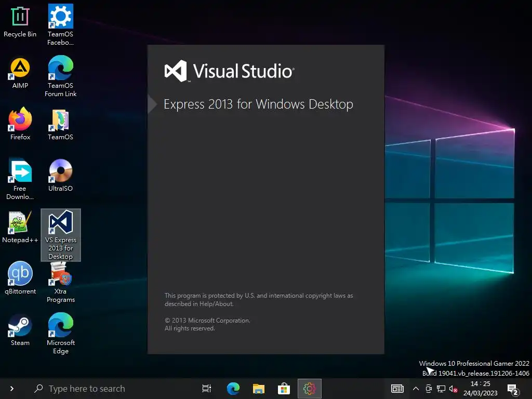532x399 pixels.
Task: Show hidden tray icons chevron
Action: [x=416, y=389]
